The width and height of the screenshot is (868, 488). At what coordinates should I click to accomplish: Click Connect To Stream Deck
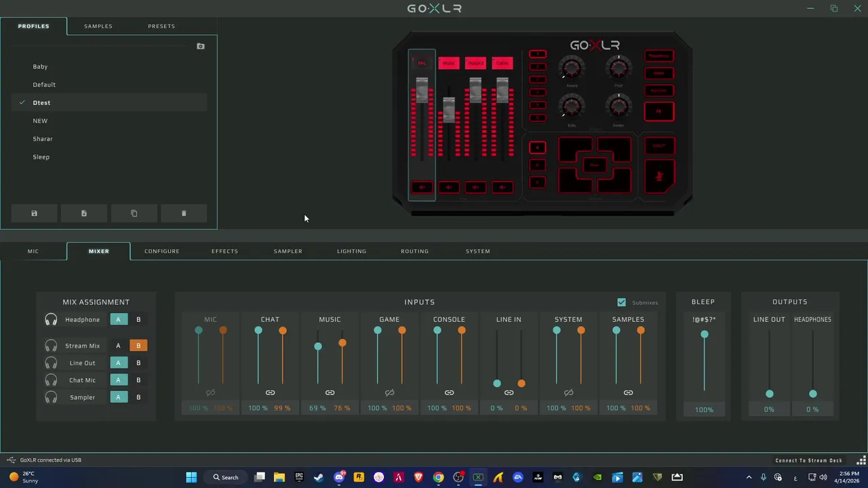(809, 460)
